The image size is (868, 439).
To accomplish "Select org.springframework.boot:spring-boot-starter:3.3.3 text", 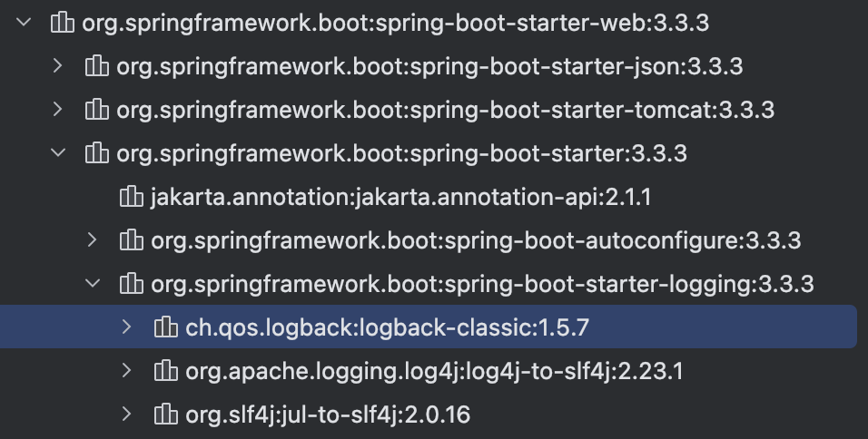I will click(x=401, y=153).
